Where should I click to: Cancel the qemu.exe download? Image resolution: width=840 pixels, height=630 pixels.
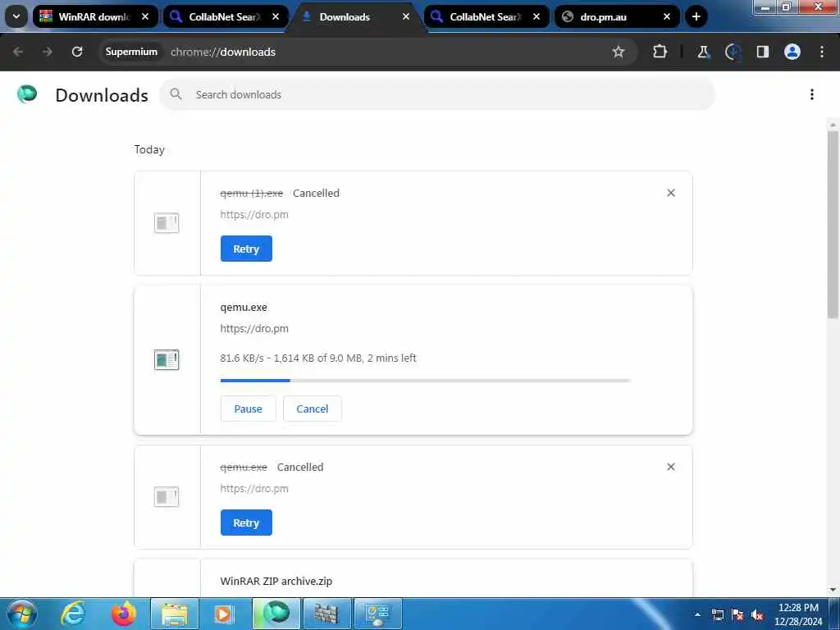313,409
